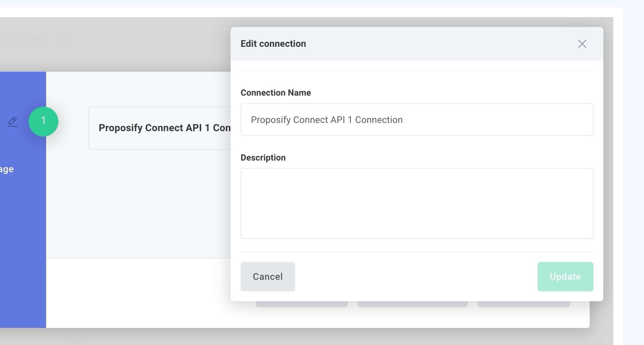Click the truncated 'age' sidebar text
Viewport: 644px width, 345px height.
click(7, 169)
